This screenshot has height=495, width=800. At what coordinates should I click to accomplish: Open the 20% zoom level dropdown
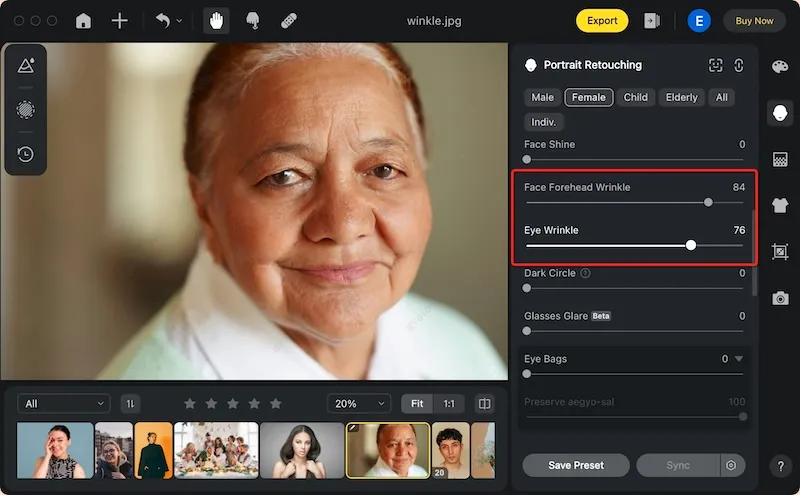[360, 404]
